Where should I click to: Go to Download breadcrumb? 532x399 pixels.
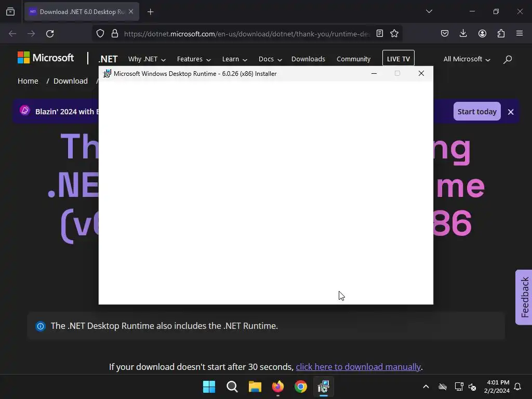pyautogui.click(x=71, y=81)
